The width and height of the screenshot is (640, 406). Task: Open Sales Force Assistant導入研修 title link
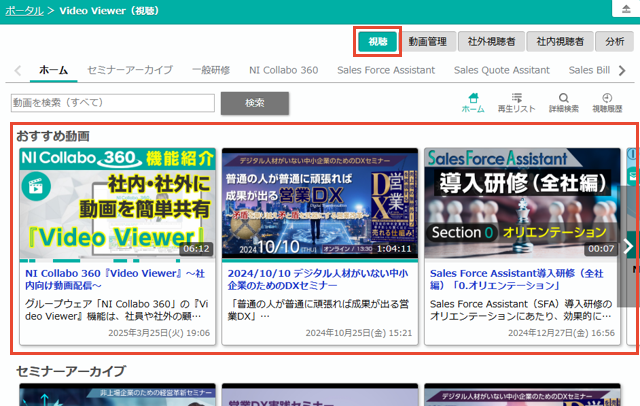[516, 279]
